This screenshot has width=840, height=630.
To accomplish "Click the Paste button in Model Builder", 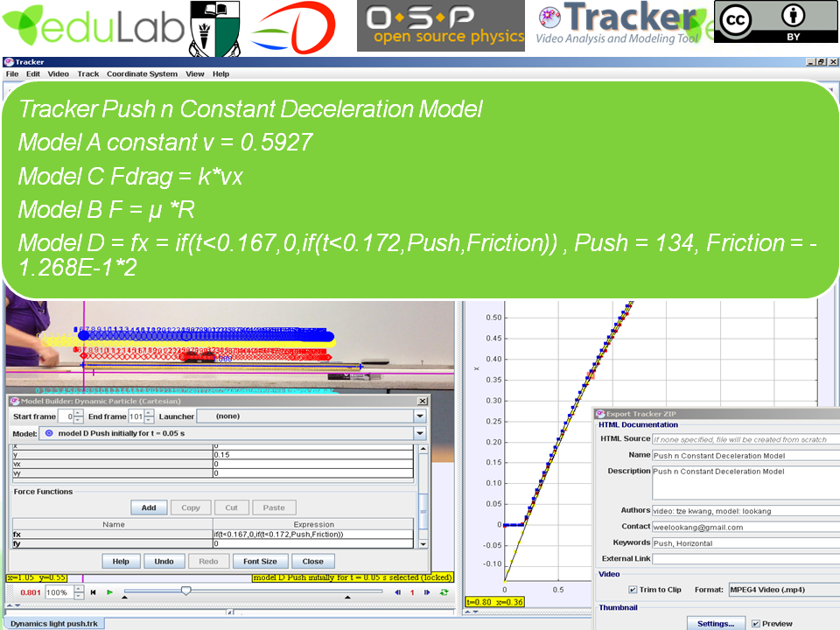I will coord(274,507).
